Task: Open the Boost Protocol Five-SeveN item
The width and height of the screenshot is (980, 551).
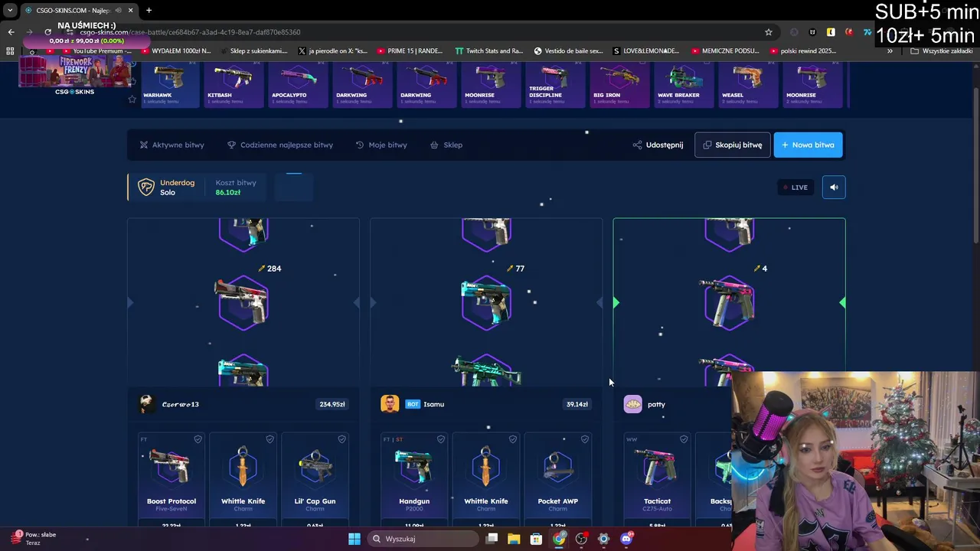Action: click(x=171, y=480)
